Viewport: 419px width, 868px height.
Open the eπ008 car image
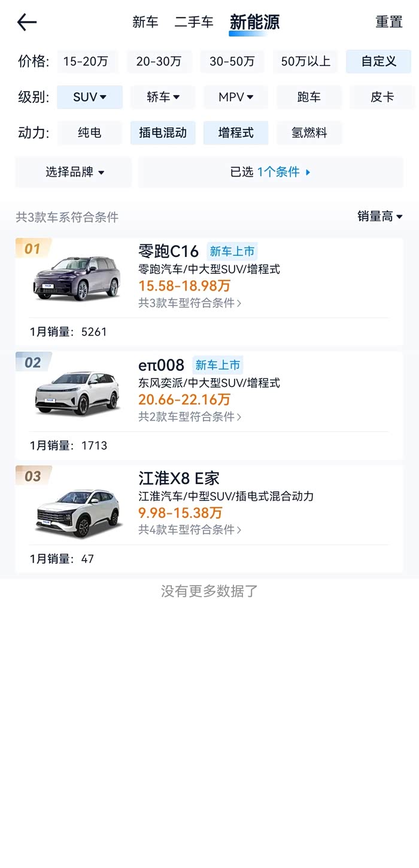coord(77,392)
